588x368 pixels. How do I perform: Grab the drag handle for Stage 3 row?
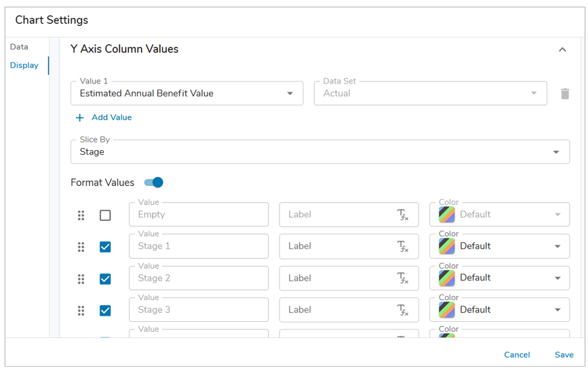point(81,310)
